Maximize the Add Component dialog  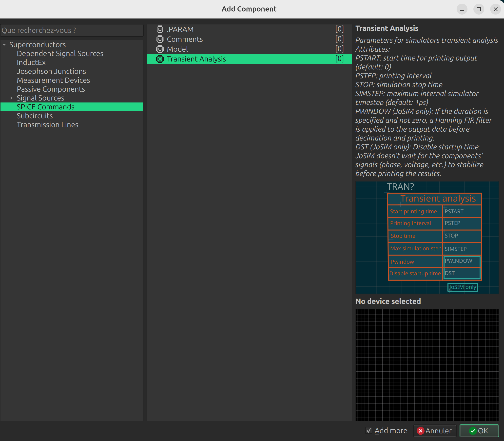(479, 9)
